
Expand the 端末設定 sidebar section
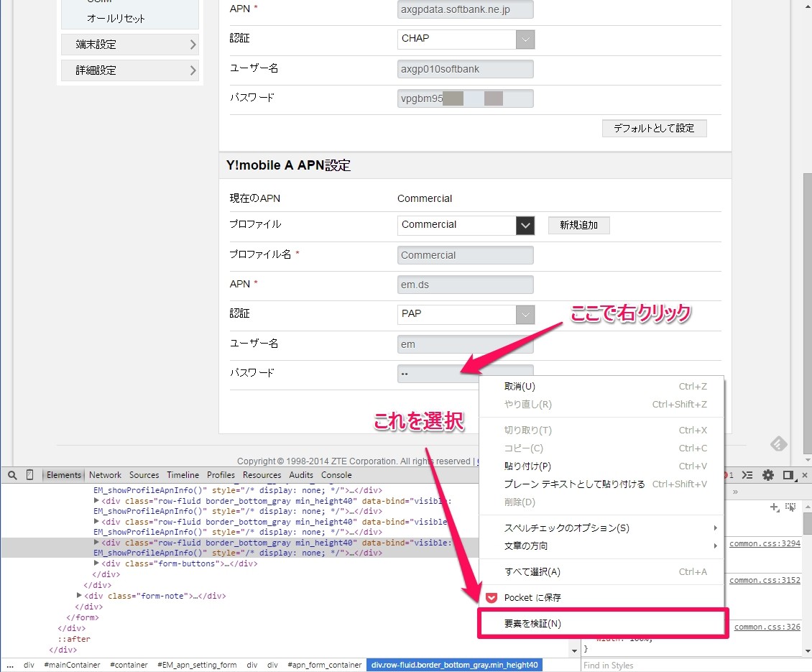[130, 45]
